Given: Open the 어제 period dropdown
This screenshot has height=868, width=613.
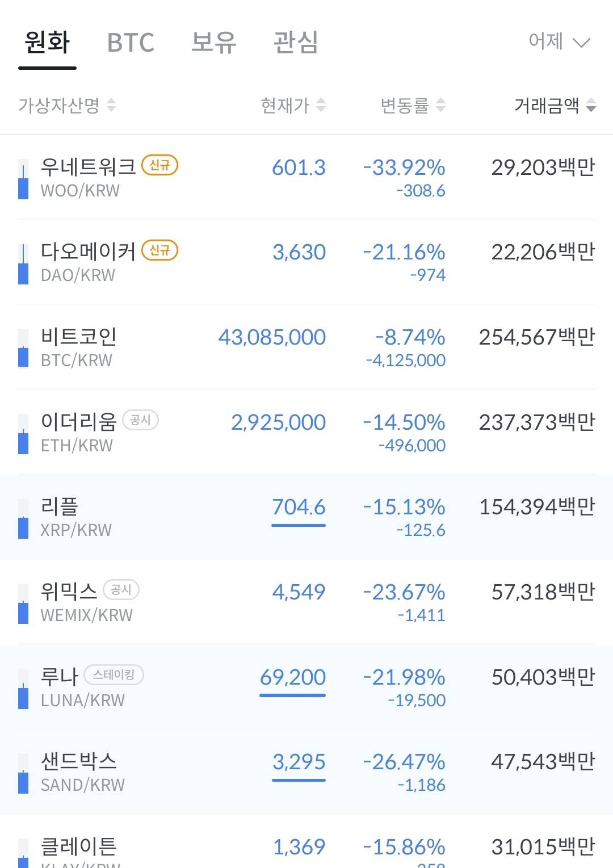Looking at the screenshot, I should [x=559, y=41].
